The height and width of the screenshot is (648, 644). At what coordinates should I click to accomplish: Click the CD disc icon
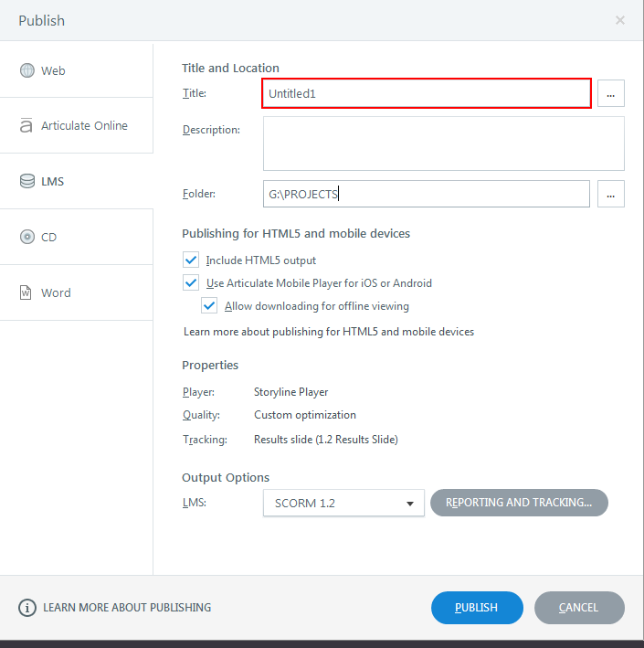point(26,238)
